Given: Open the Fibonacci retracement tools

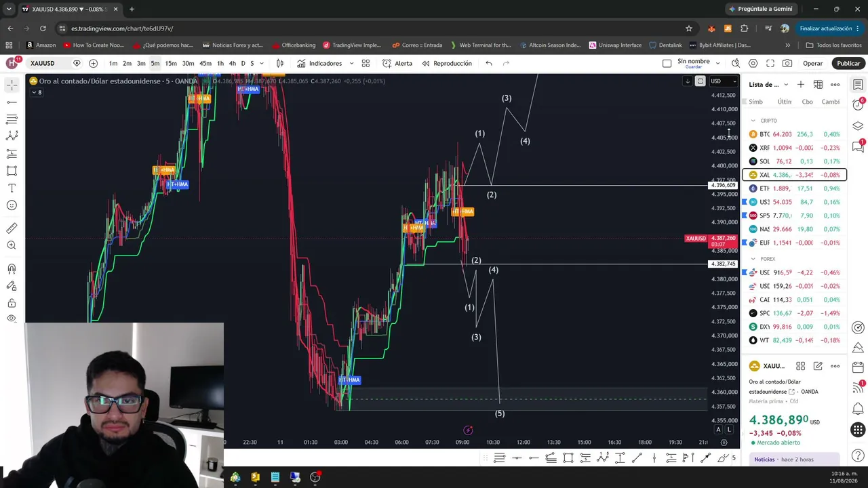Looking at the screenshot, I should 12,119.
